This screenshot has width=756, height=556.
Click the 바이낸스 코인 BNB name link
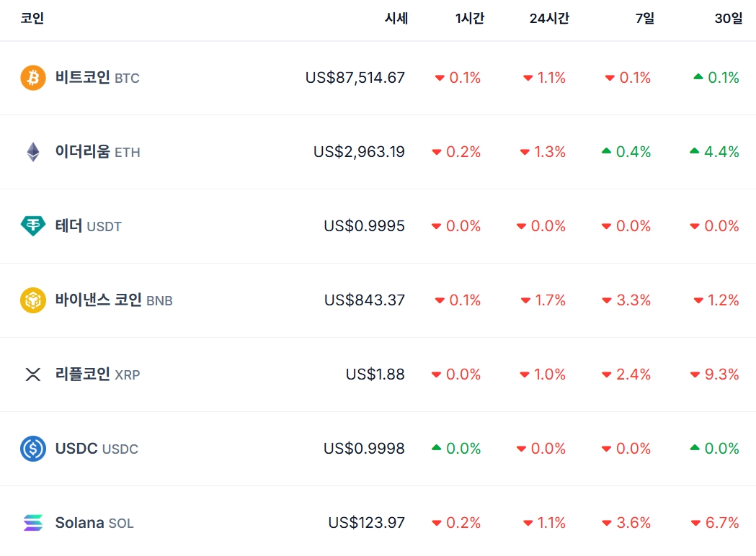click(114, 300)
